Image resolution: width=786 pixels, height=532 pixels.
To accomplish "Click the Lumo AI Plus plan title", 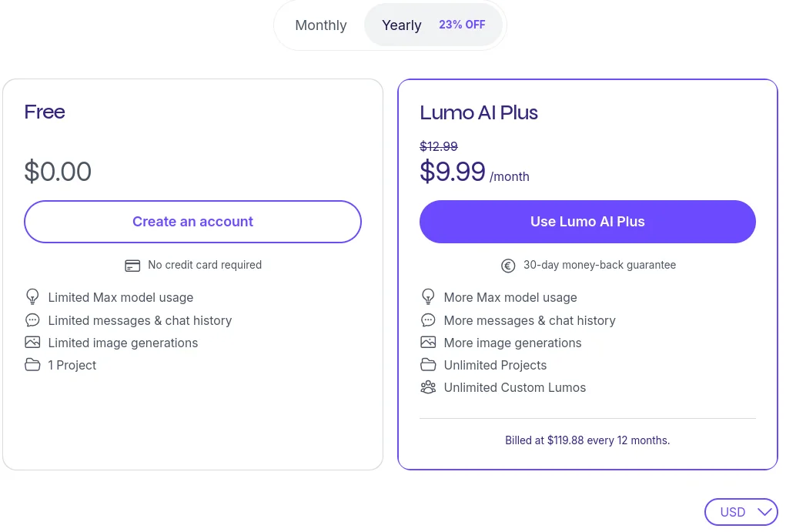I will [479, 113].
